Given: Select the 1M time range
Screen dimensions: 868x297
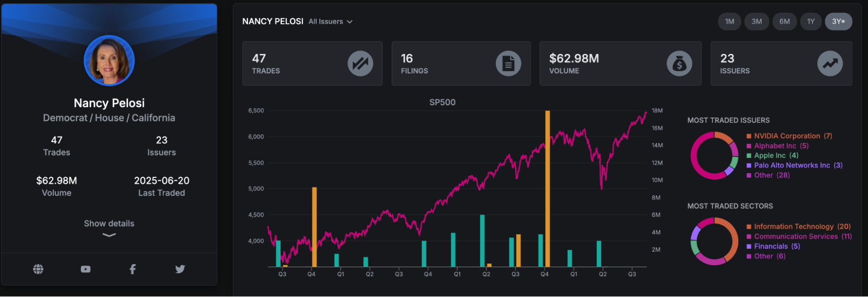Looking at the screenshot, I should click(x=729, y=21).
